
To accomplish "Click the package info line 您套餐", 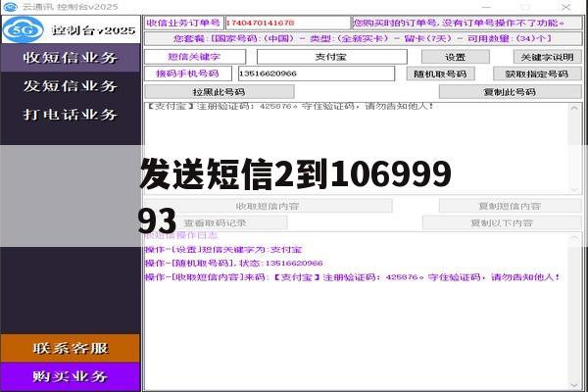I will 363,38.
